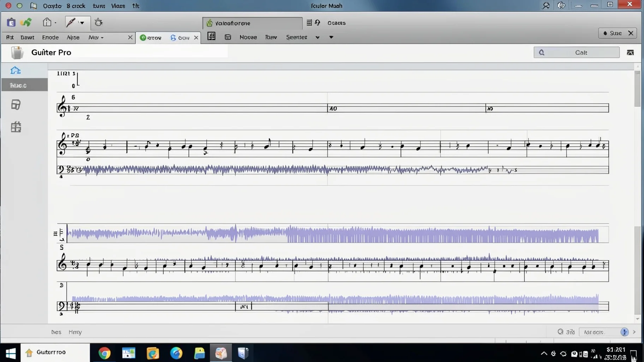
Task: Click the small icon left of Ocaets
Action: 317,23
